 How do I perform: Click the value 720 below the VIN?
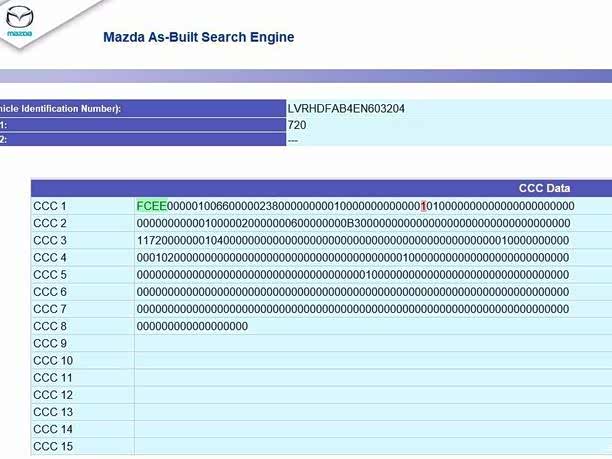(297, 125)
